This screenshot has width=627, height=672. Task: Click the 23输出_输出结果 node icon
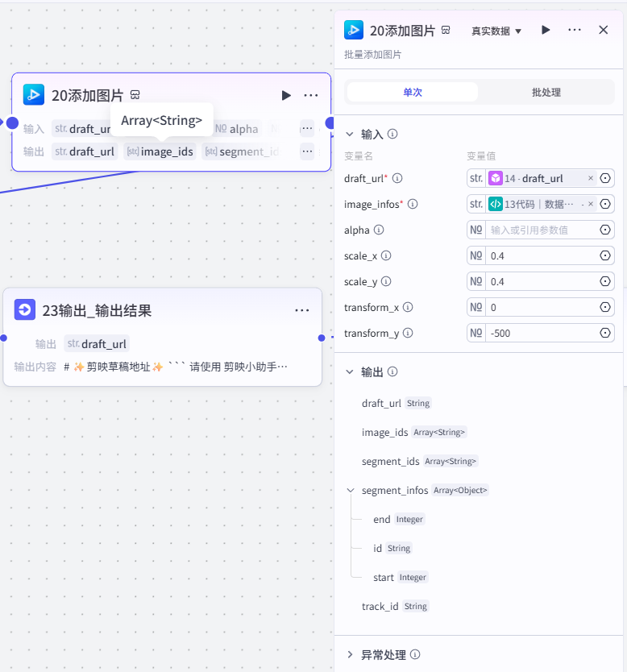25,309
